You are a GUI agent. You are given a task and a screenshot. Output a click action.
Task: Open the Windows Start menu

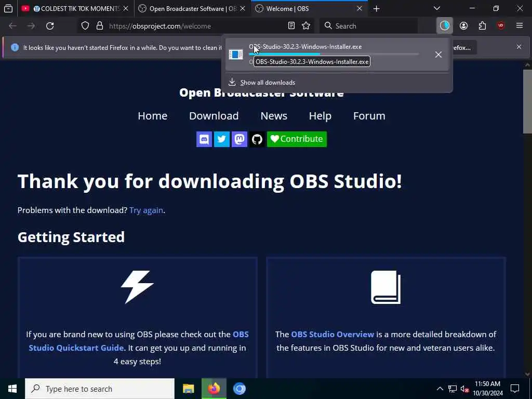pos(12,389)
